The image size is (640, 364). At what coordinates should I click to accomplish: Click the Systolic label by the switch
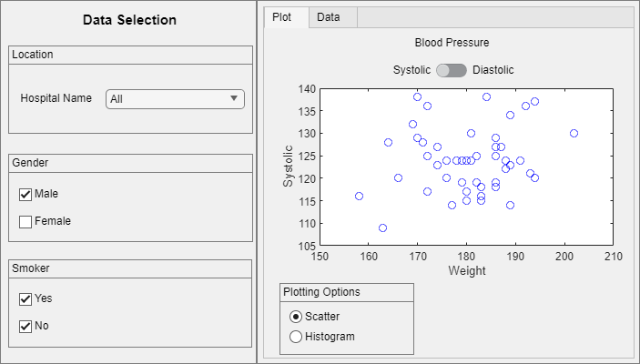point(412,70)
